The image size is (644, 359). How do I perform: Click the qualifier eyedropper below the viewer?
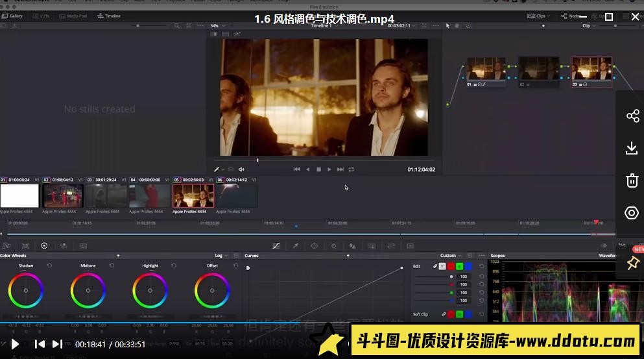(217, 169)
